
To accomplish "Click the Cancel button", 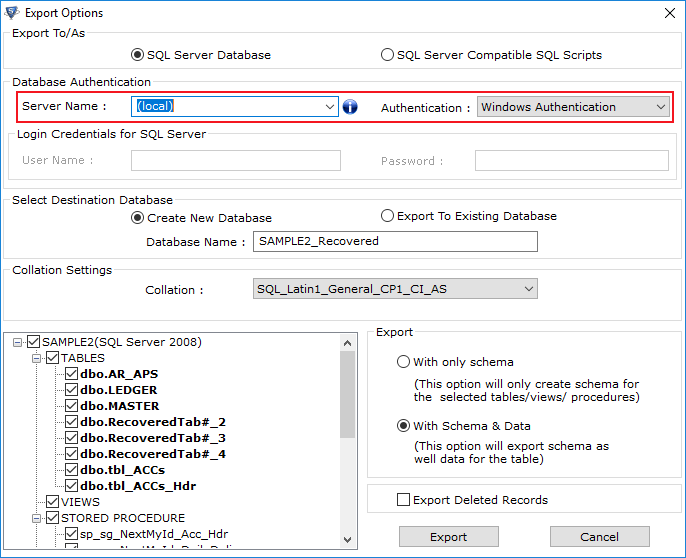I will (x=599, y=537).
